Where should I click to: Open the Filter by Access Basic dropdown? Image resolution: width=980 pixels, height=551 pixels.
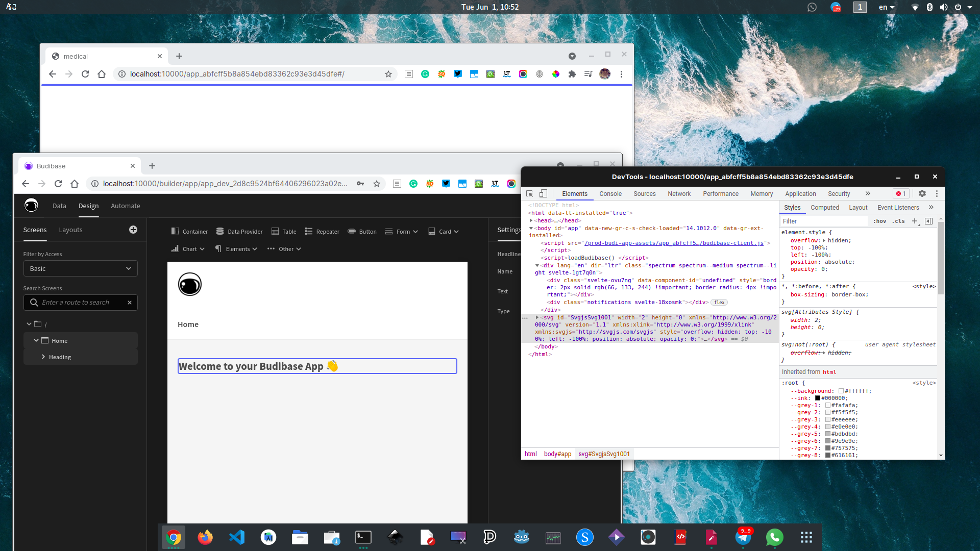81,268
